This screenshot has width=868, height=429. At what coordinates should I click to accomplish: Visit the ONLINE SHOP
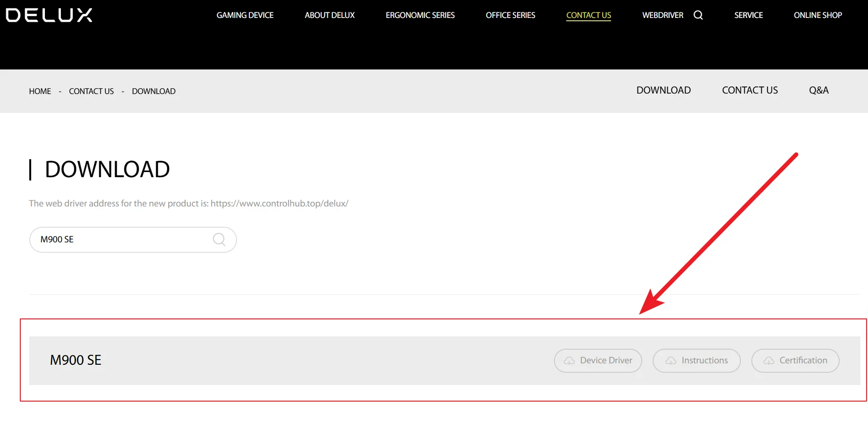[818, 15]
